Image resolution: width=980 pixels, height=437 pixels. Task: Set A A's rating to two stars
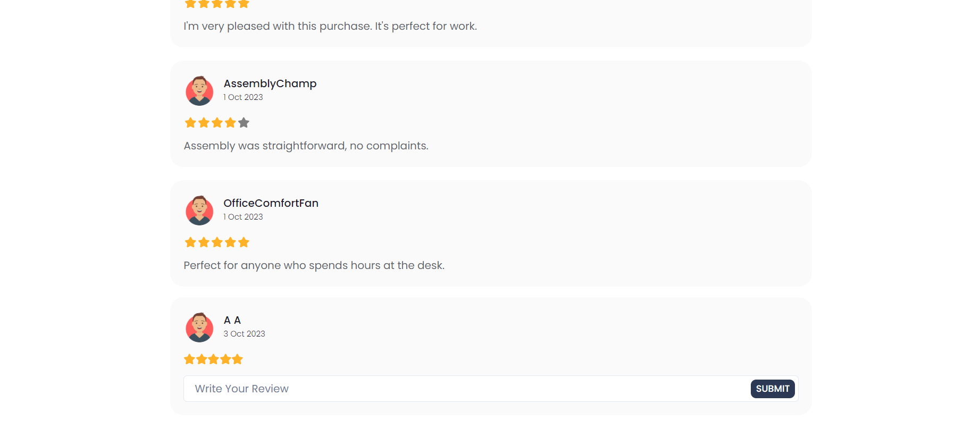tap(202, 359)
